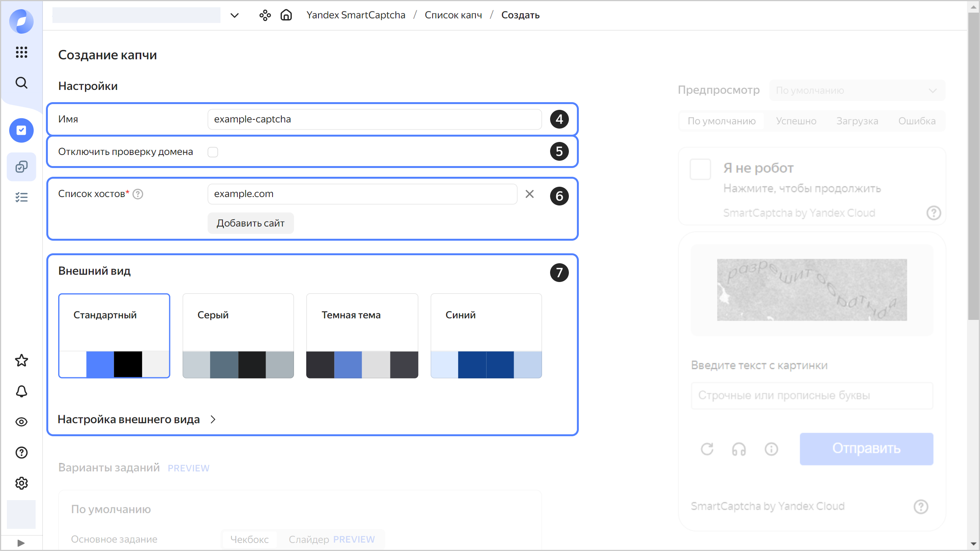The width and height of the screenshot is (980, 551).
Task: Click the Добавить сайт button
Action: (250, 223)
